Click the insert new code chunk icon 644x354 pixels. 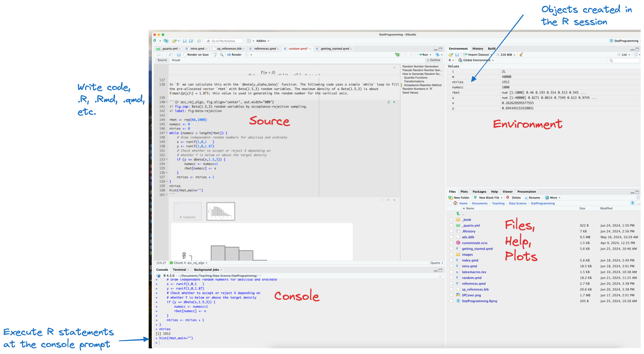click(397, 55)
